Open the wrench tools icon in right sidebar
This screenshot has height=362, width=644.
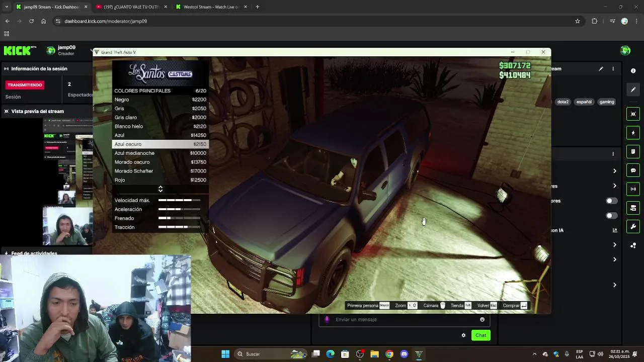(633, 227)
